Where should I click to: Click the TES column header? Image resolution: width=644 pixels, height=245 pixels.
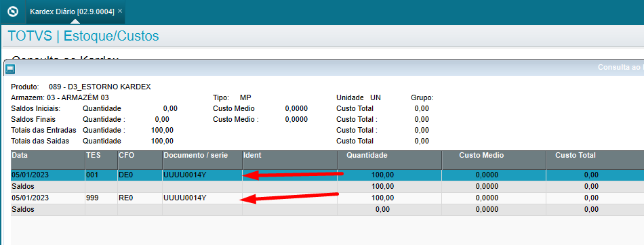tap(101, 160)
